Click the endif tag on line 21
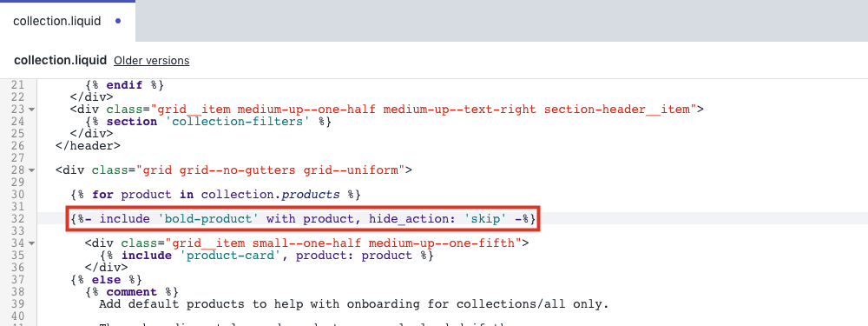868x326 pixels. 124,85
